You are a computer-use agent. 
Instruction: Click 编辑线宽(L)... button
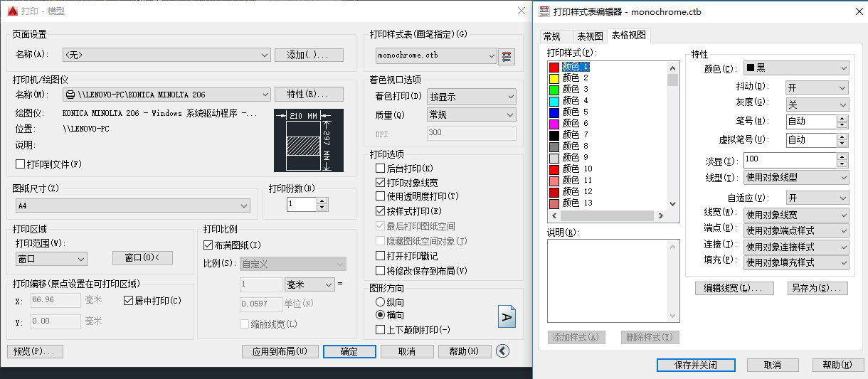pos(734,288)
